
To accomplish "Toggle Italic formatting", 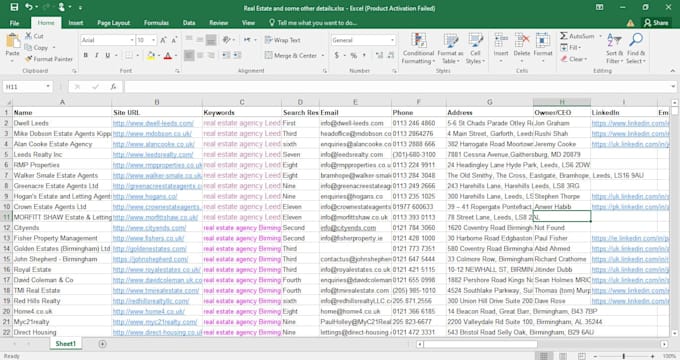I will pyautogui.click(x=96, y=55).
